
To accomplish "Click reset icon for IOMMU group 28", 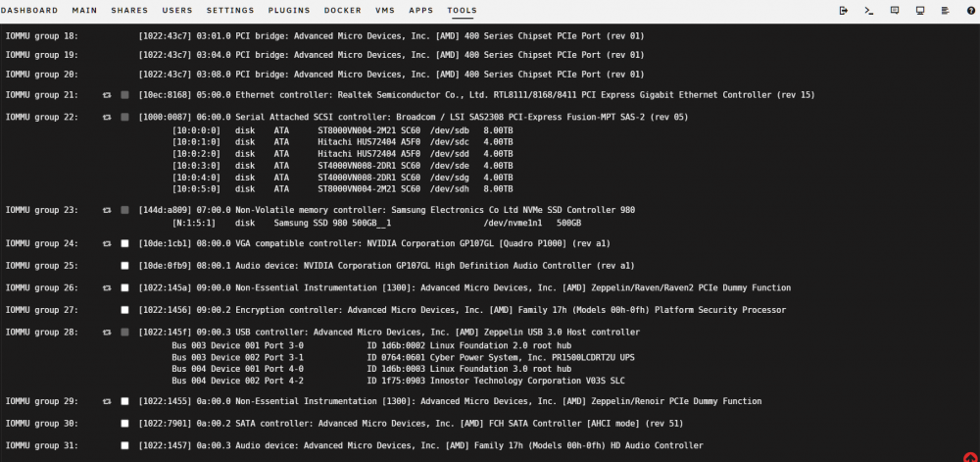I will (x=107, y=332).
